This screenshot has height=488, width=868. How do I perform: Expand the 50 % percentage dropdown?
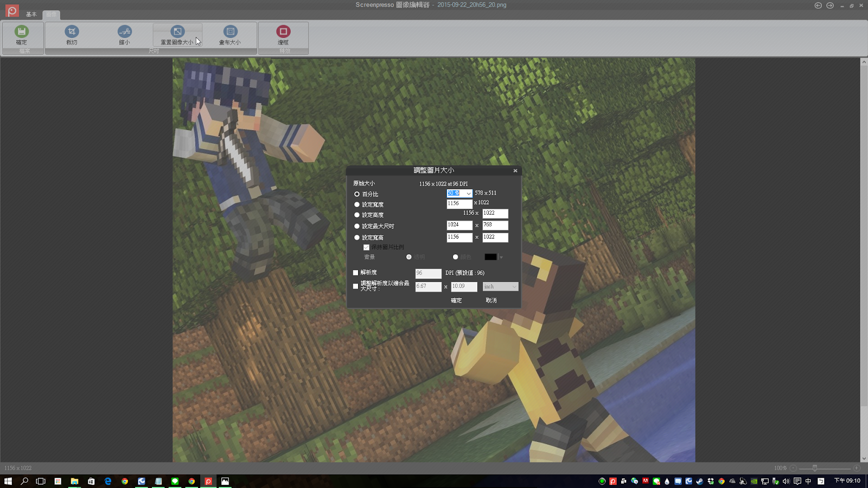pos(469,194)
